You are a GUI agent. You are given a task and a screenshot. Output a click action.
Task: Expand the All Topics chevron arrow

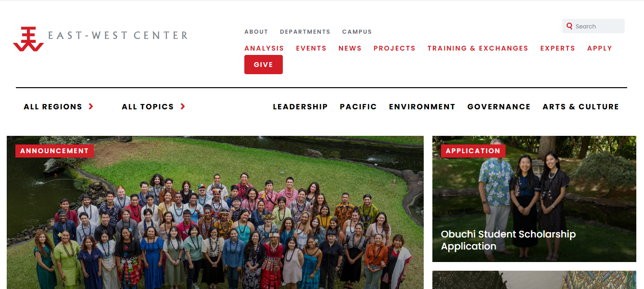(183, 106)
